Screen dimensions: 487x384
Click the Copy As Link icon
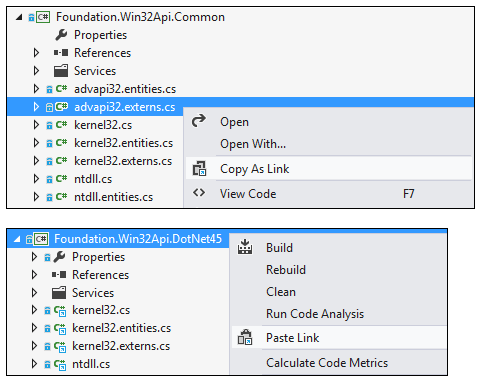pos(199,169)
